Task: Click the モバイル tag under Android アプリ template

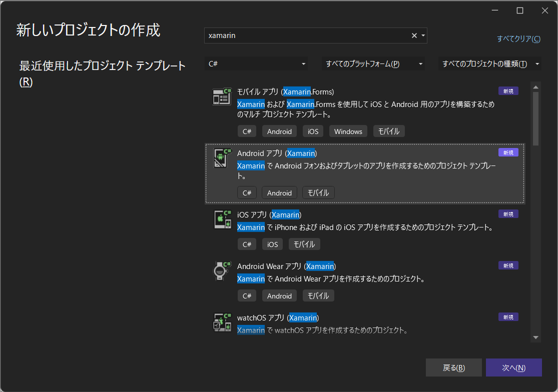Action: click(x=318, y=193)
